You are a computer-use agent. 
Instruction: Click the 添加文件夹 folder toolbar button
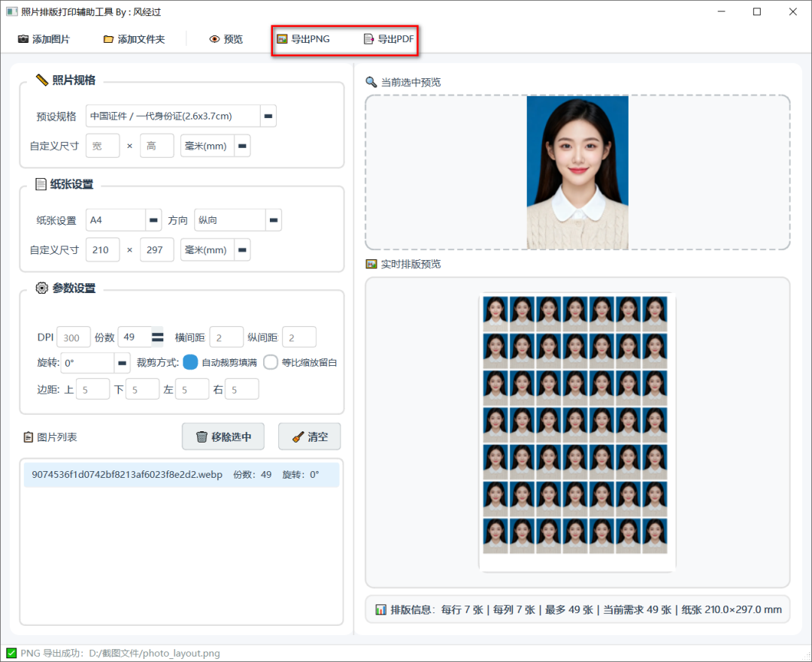tap(134, 39)
